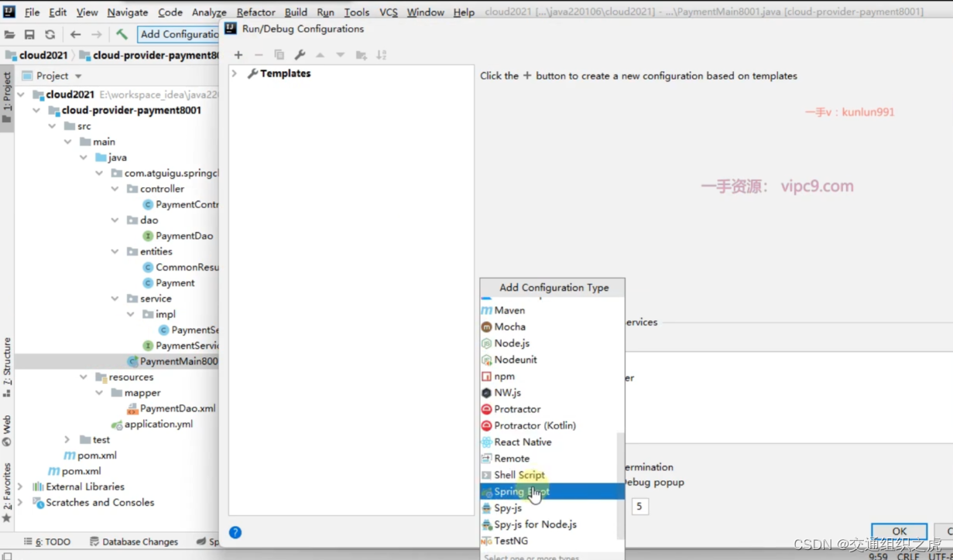The width and height of the screenshot is (953, 560).
Task: Open the File menu
Action: coord(32,12)
